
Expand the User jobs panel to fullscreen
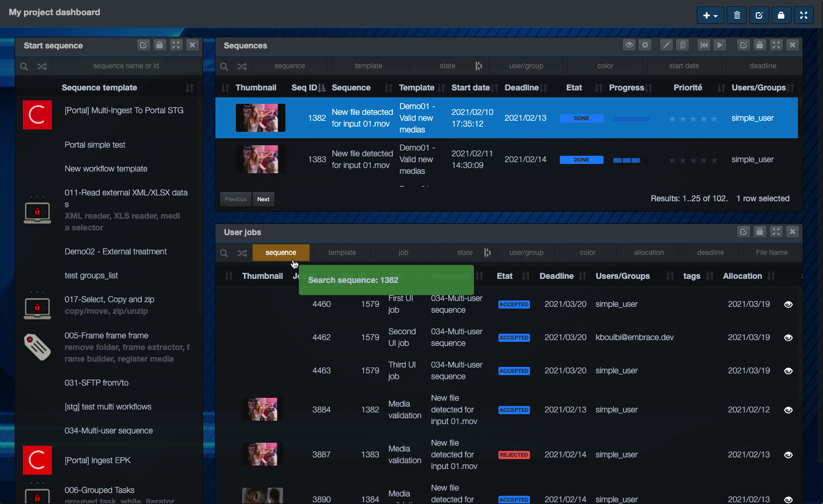tap(776, 232)
